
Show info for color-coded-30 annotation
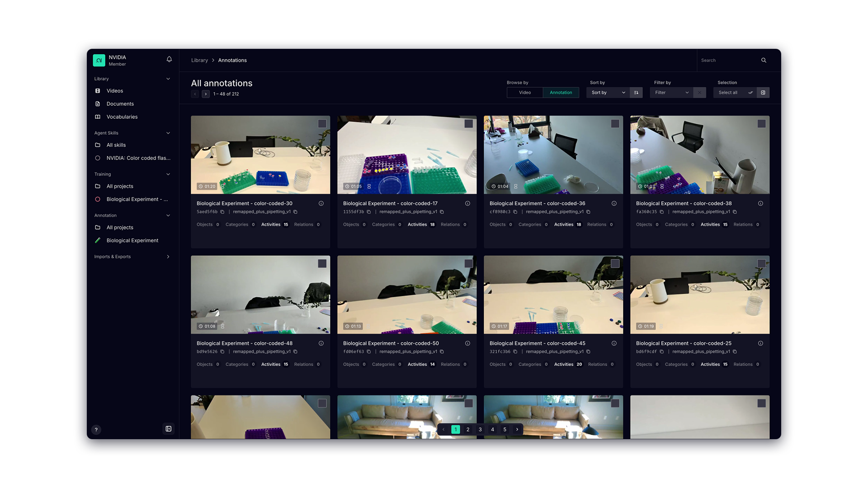[x=321, y=203]
